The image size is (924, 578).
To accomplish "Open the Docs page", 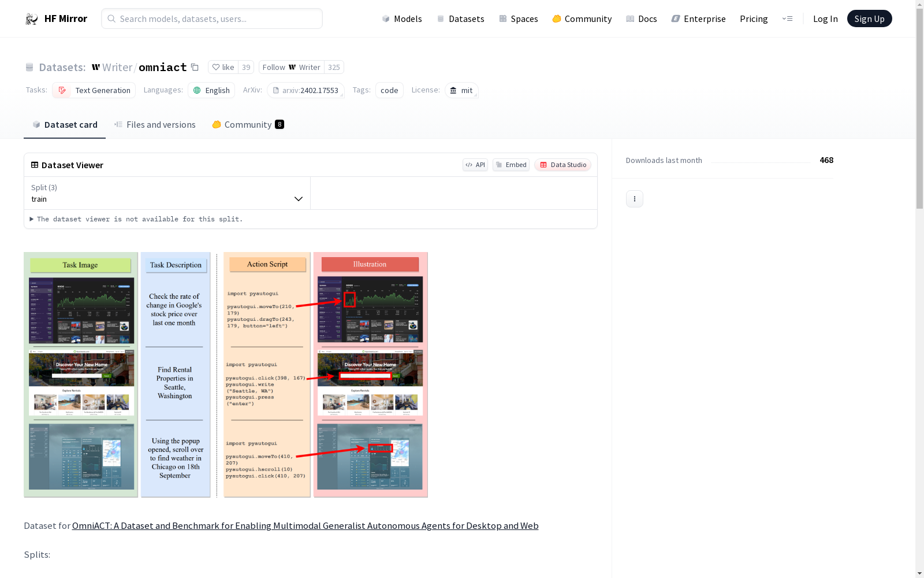I will (642, 18).
